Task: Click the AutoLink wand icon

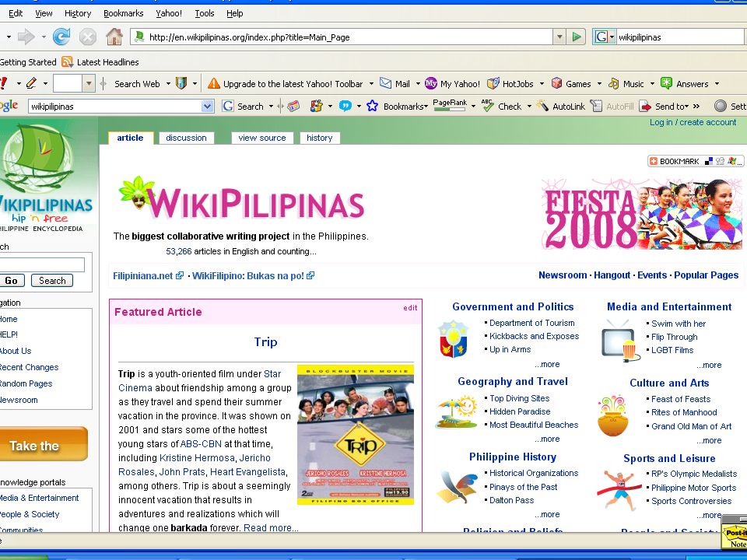Action: [542, 106]
